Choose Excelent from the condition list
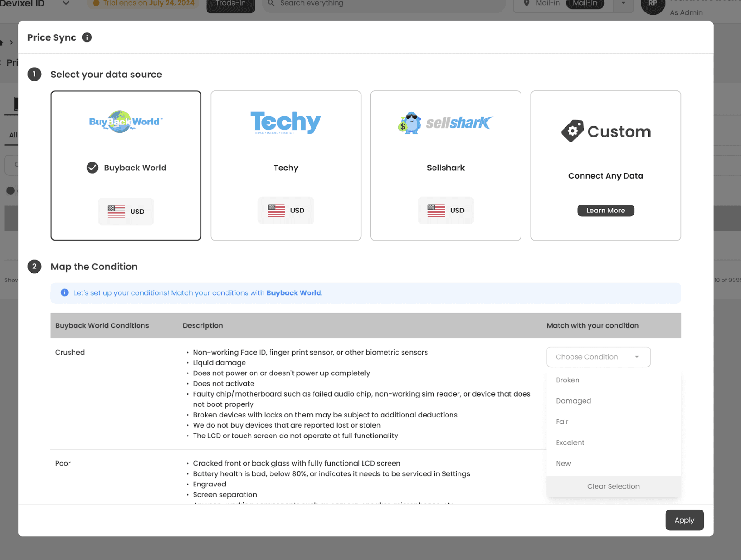 614,442
